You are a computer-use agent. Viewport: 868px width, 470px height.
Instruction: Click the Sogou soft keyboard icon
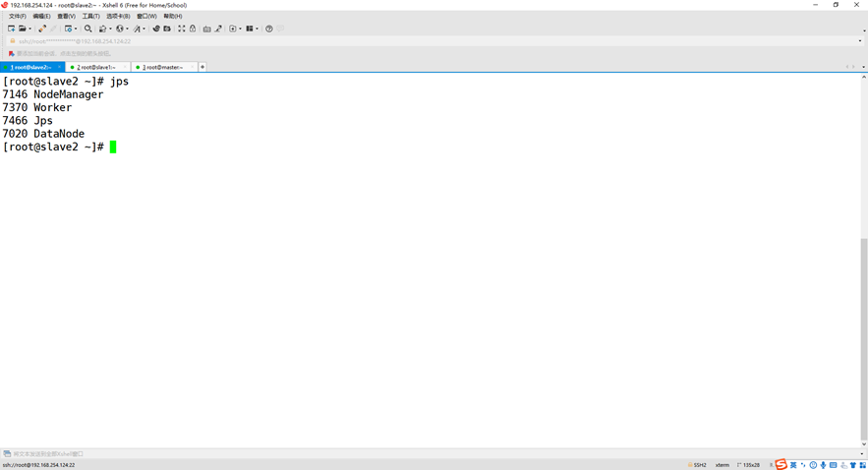(834, 465)
